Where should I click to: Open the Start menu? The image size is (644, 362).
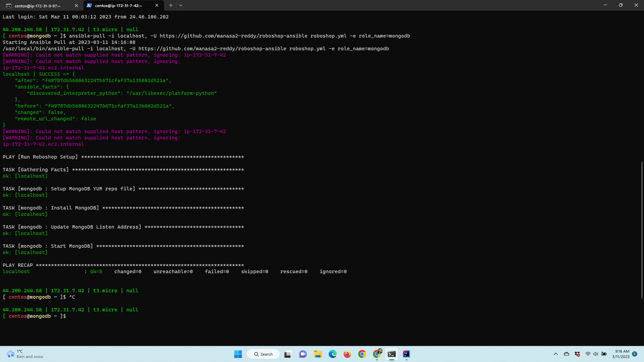point(238,354)
